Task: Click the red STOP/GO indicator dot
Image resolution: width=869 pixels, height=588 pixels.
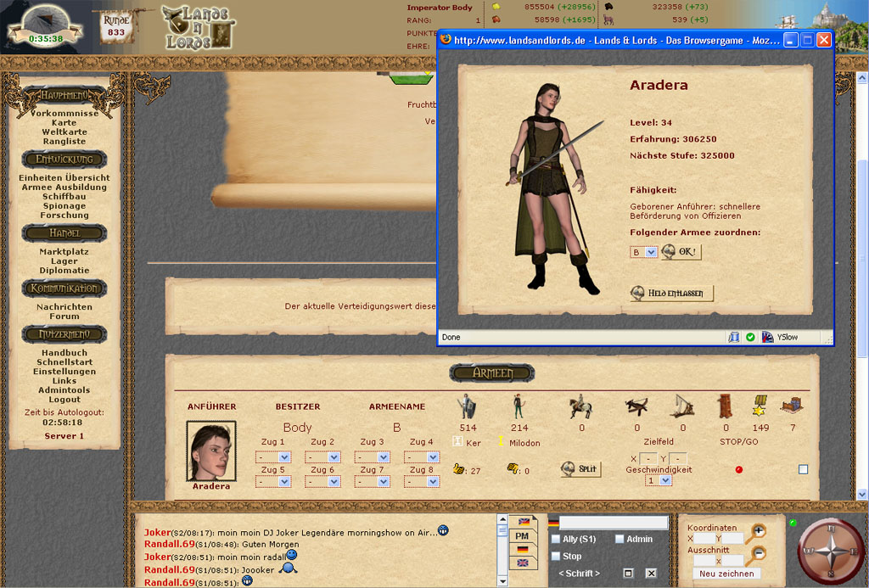Action: point(739,469)
